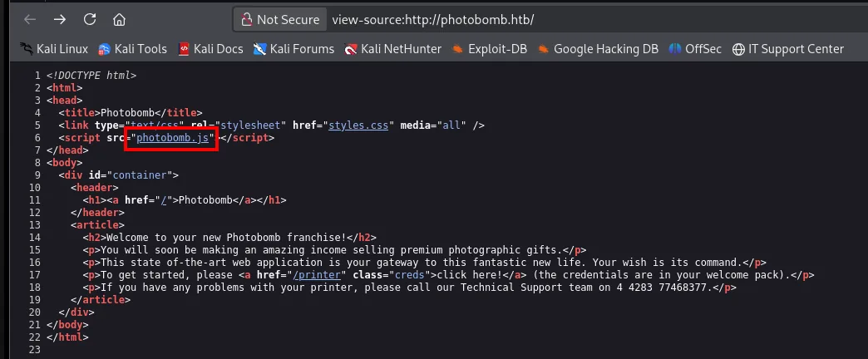Click the Kali Forums favicon
Image resolution: width=868 pixels, height=359 pixels.
(260, 49)
